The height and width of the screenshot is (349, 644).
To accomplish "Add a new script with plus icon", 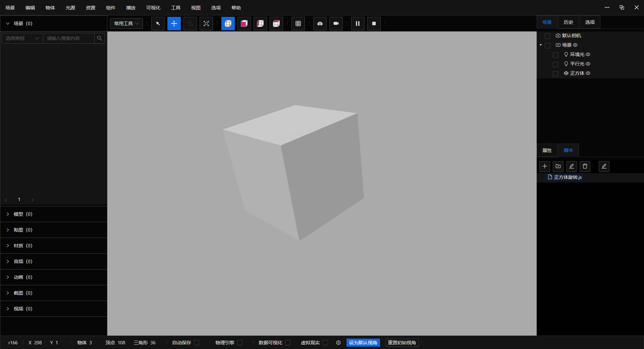I will [545, 166].
